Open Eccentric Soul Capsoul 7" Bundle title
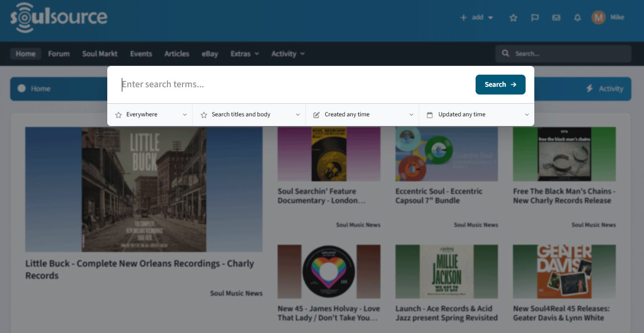This screenshot has width=644, height=333. (x=439, y=196)
